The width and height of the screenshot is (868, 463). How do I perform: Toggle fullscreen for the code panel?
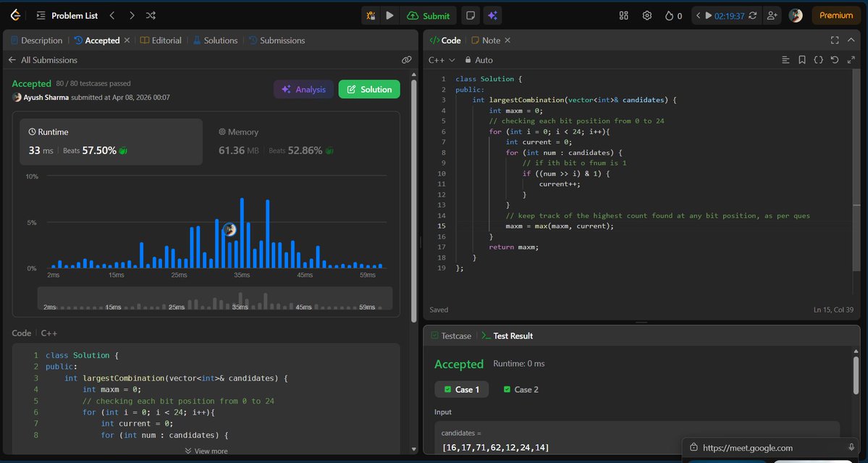click(835, 41)
